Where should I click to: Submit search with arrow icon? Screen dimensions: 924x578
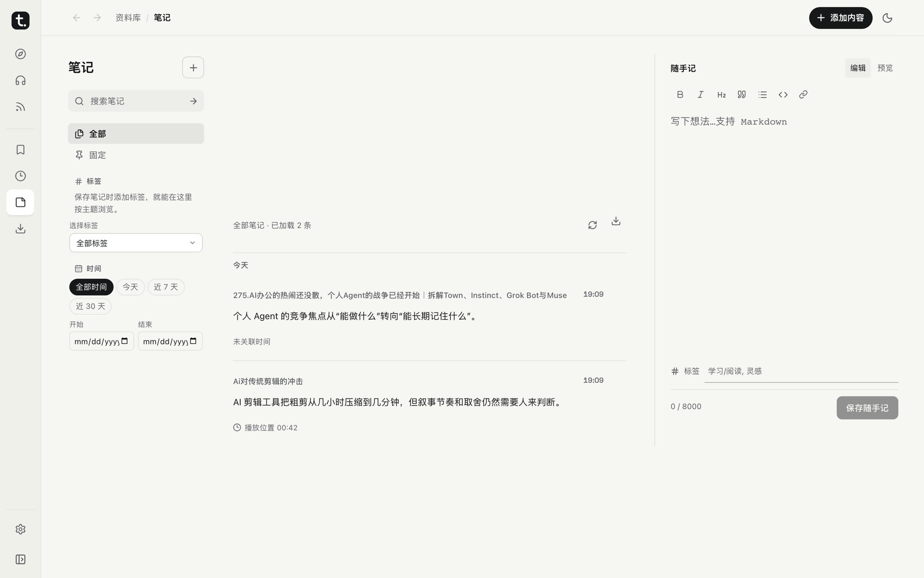pos(194,101)
